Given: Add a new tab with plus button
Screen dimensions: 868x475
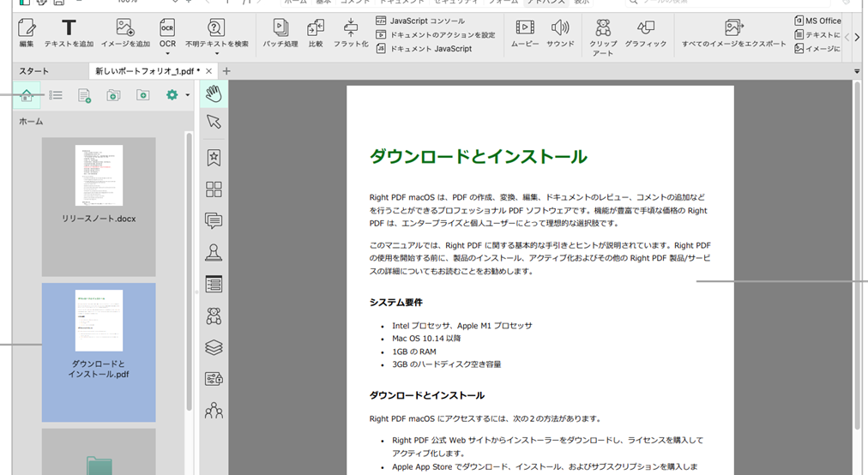Looking at the screenshot, I should [226, 71].
